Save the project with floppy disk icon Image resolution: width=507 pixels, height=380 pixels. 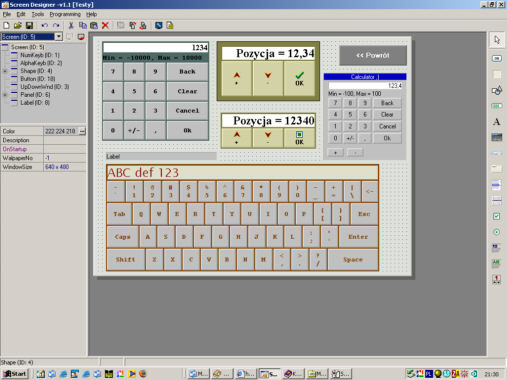pyautogui.click(x=29, y=25)
